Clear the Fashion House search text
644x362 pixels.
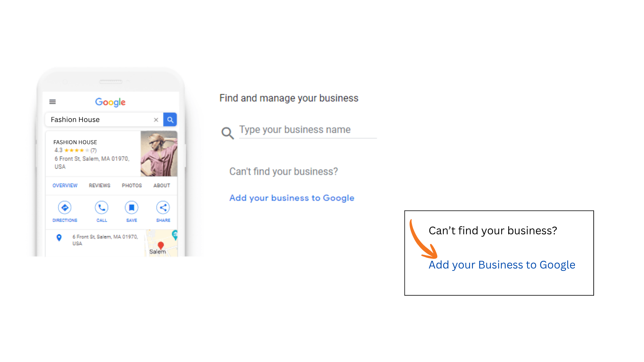156,120
